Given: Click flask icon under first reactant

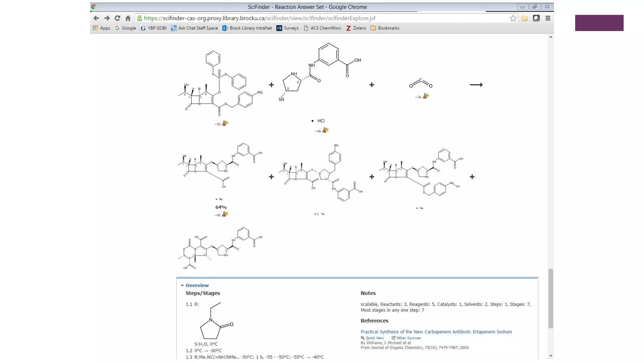Looking at the screenshot, I should (x=225, y=123).
